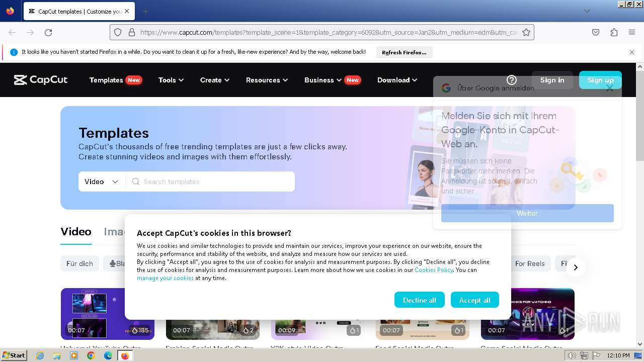Select the For Reels category chip
This screenshot has width=644, height=362.
coord(529,263)
